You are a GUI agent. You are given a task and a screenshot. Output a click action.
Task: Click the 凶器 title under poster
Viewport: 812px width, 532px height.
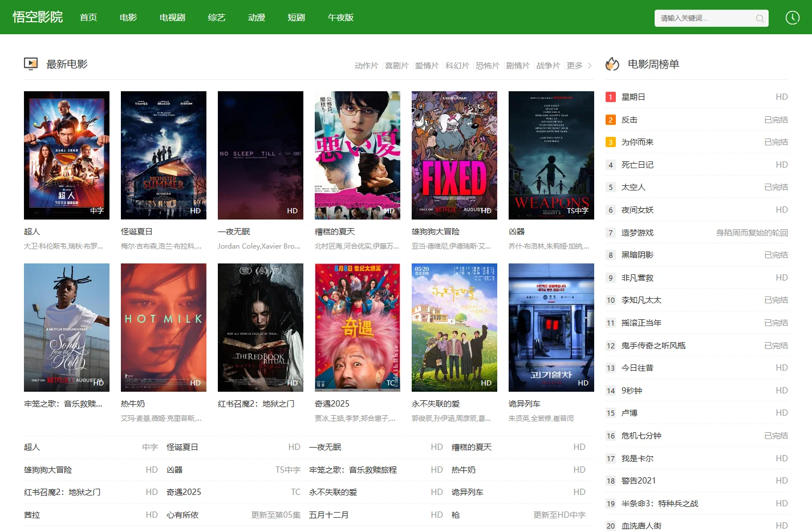[517, 232]
